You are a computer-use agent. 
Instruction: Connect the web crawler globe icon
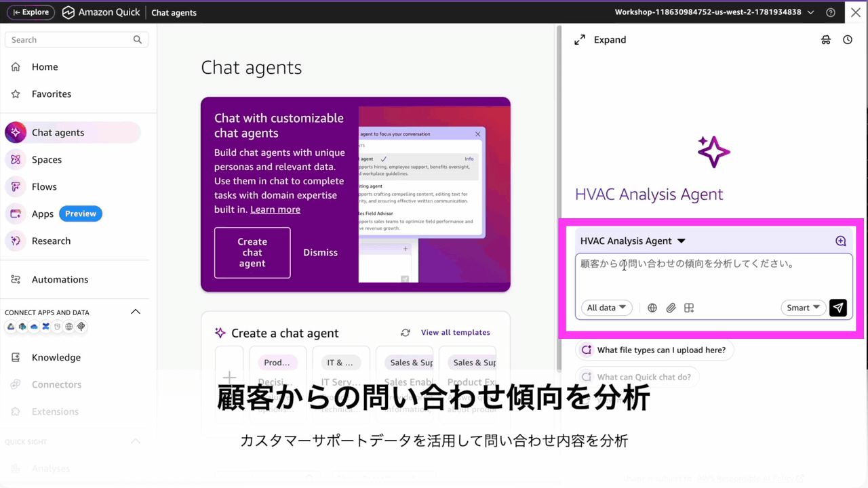click(69, 327)
